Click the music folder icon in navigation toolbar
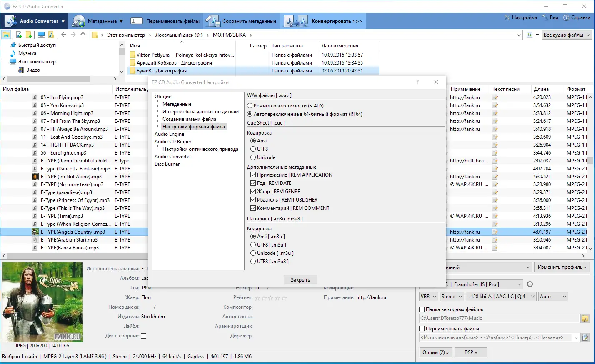 (51, 35)
